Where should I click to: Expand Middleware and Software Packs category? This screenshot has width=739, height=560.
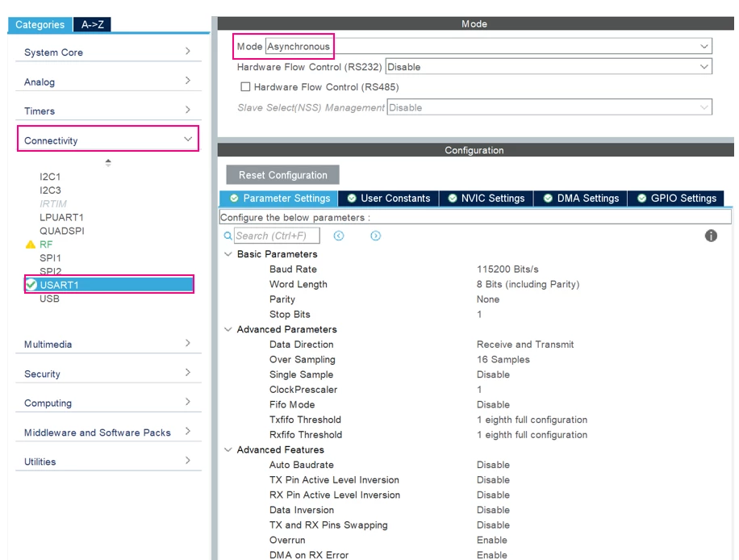pyautogui.click(x=108, y=433)
